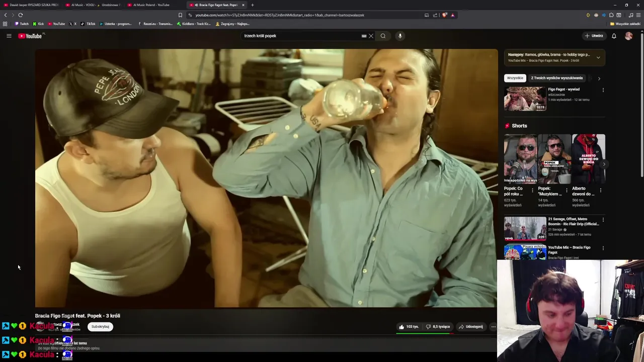Image resolution: width=644 pixels, height=362 pixels.
Task: Open 21 Savage Ric Flair Drip video
Action: (x=525, y=228)
